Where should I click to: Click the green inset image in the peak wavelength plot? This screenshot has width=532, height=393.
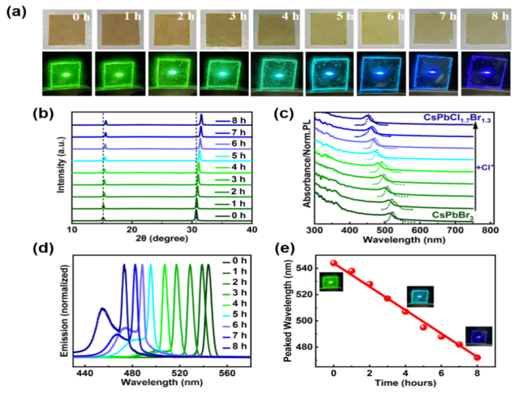329,281
